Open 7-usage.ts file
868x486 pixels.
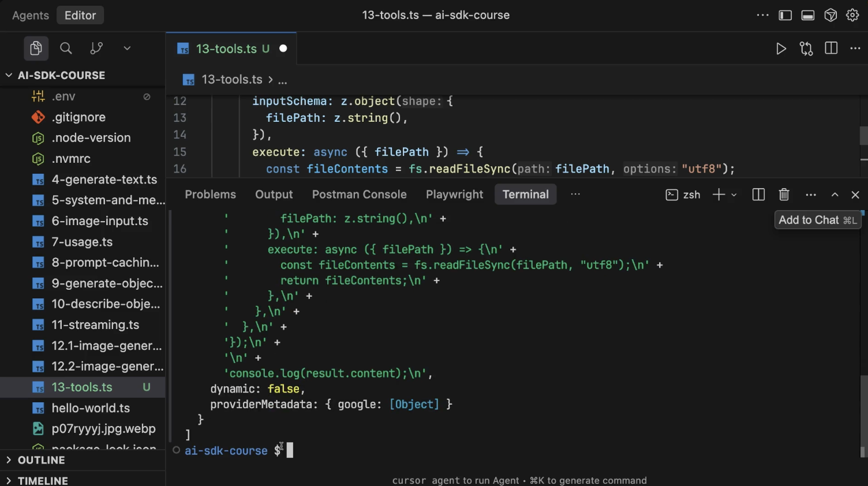tap(83, 242)
